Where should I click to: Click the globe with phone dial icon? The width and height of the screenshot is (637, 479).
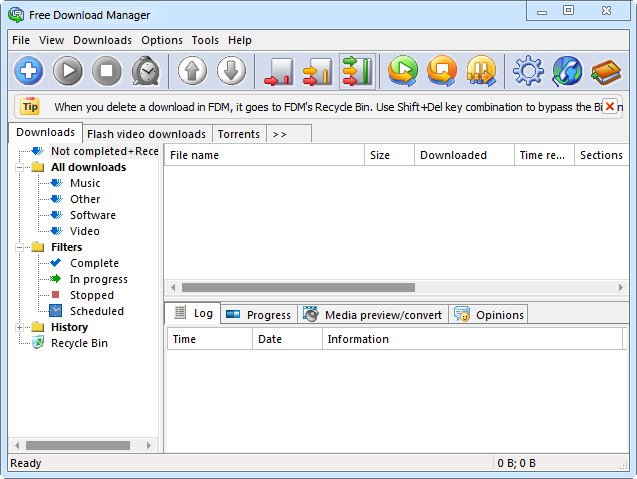click(567, 71)
